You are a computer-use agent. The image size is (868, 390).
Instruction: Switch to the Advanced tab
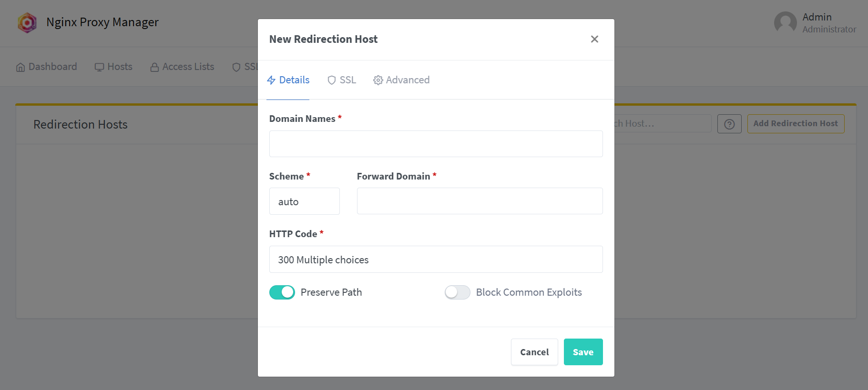pos(401,80)
